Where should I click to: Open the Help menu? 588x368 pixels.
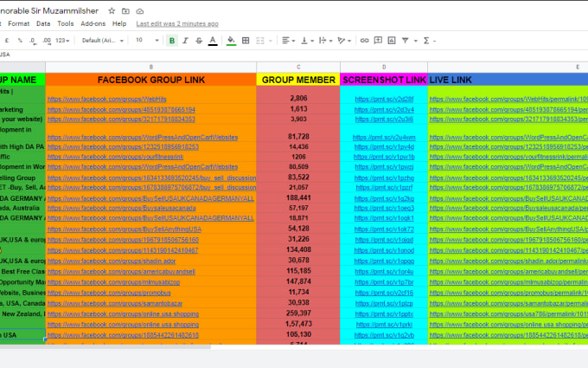point(119,23)
